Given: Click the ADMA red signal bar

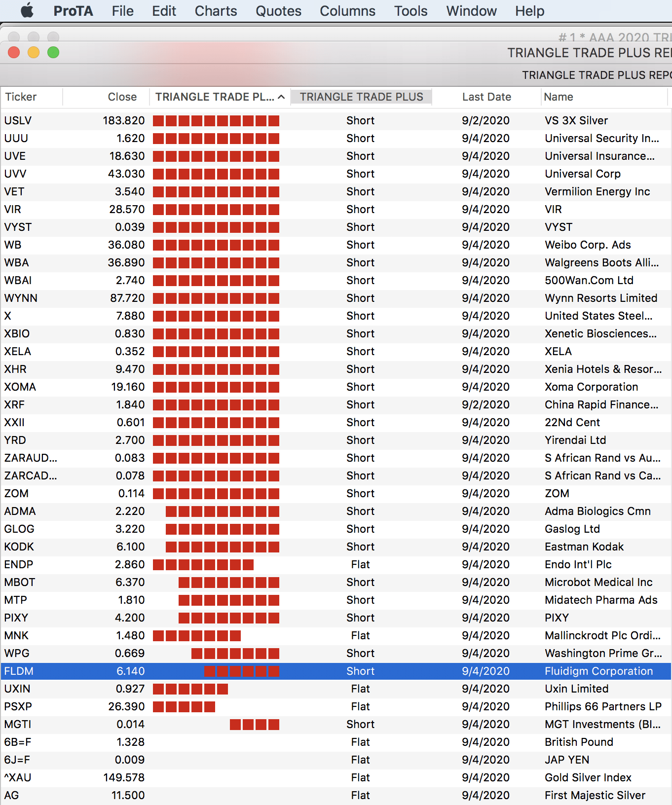Looking at the screenshot, I should pyautogui.click(x=223, y=511).
